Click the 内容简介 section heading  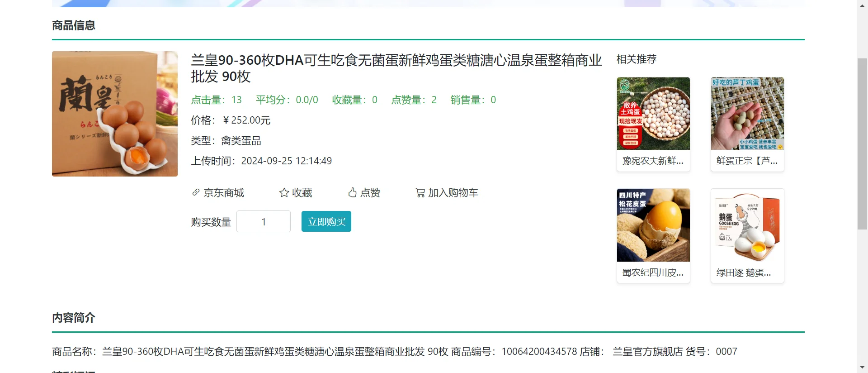pyautogui.click(x=74, y=318)
